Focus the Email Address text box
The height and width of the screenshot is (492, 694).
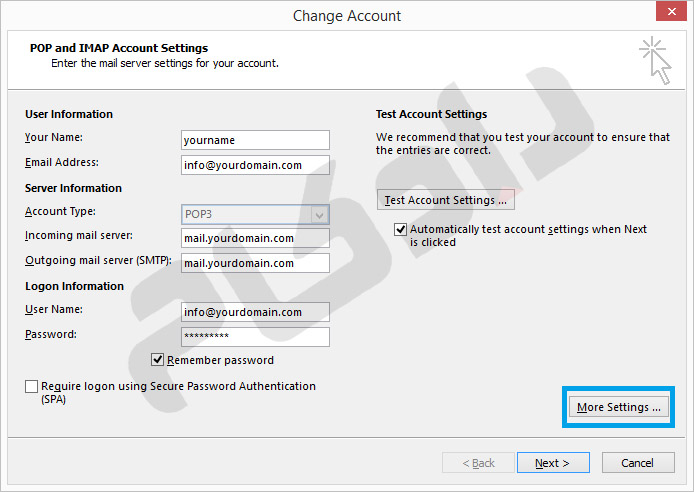click(x=255, y=165)
